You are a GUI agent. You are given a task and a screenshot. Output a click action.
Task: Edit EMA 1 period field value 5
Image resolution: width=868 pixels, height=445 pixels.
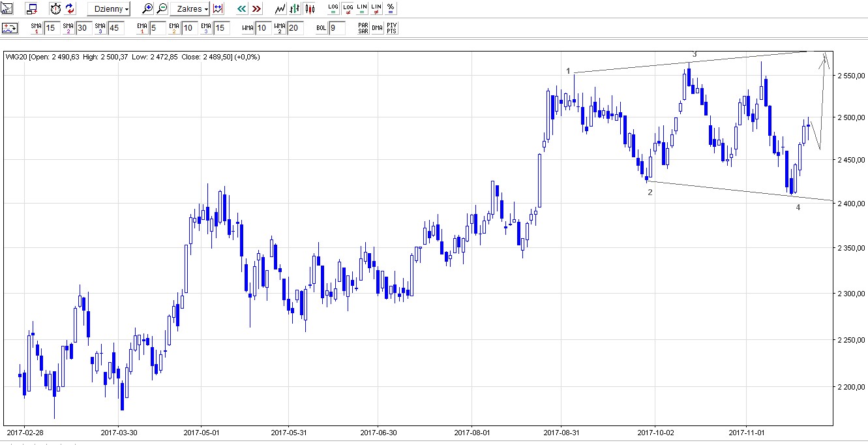(x=158, y=28)
